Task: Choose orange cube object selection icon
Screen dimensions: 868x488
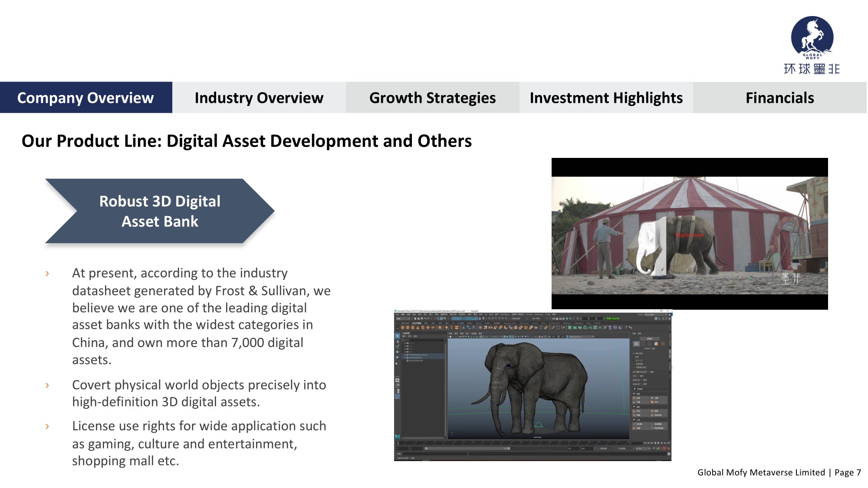Action: [x=636, y=344]
